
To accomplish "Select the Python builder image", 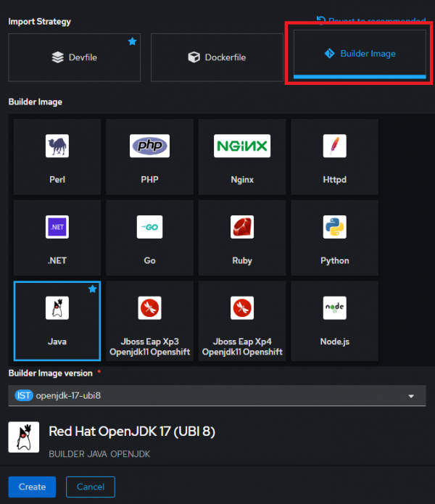I will coord(334,238).
